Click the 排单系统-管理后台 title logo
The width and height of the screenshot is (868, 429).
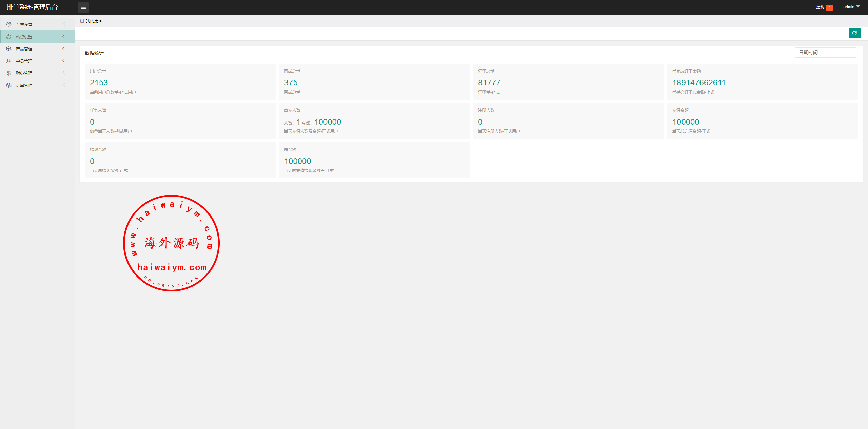33,7
